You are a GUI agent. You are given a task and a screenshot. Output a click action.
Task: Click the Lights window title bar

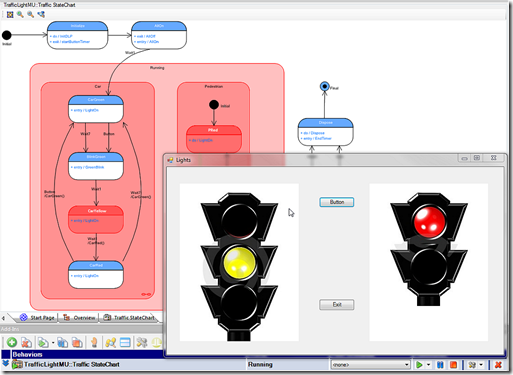(x=312, y=160)
